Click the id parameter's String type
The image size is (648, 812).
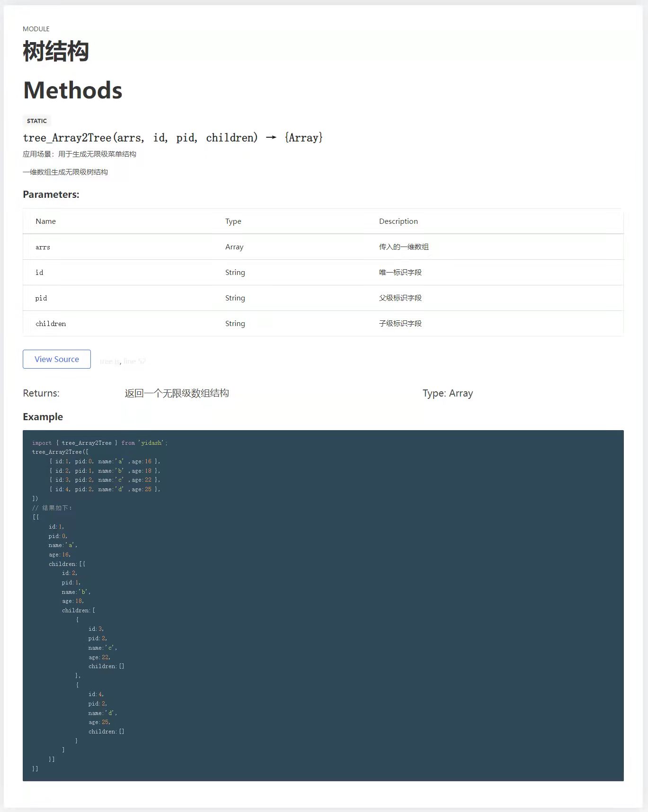point(235,273)
